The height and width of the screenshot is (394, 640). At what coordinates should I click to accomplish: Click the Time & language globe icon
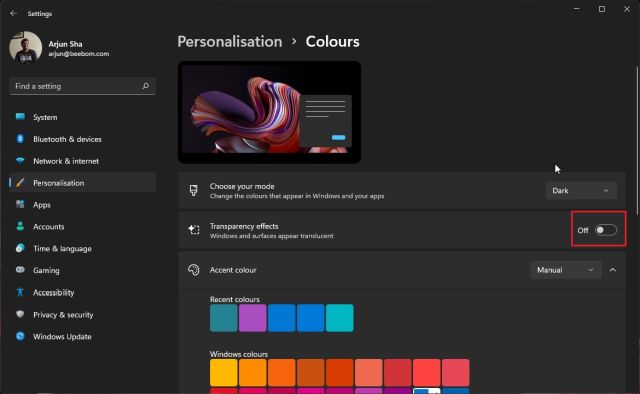(20, 248)
